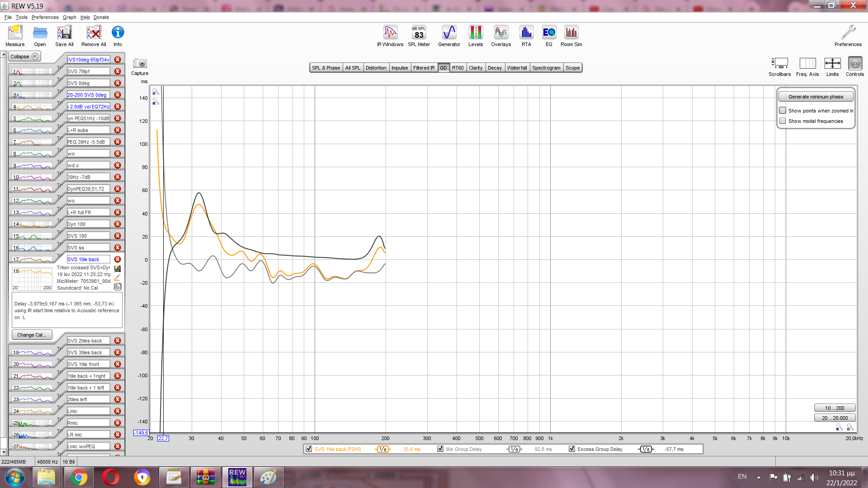Remove the SVS 79lpf measurement

(x=118, y=71)
